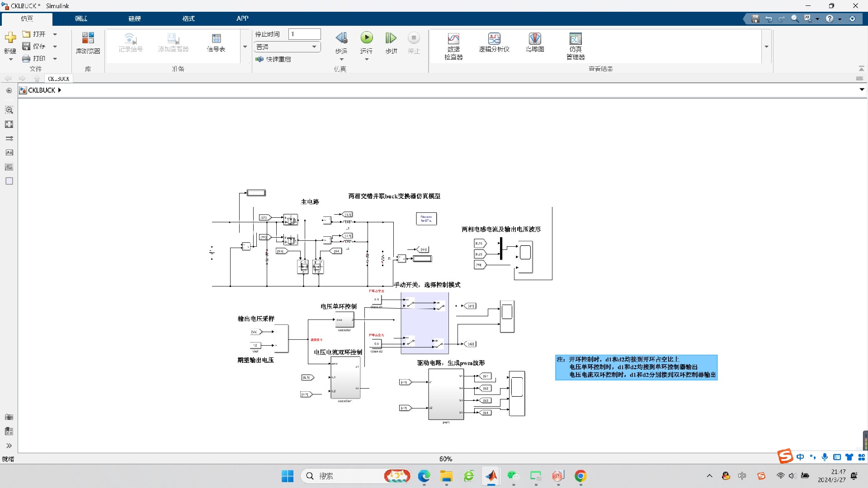The image size is (868, 488).
Task: Open the Library Browser (库浏览器)
Action: coord(88,43)
